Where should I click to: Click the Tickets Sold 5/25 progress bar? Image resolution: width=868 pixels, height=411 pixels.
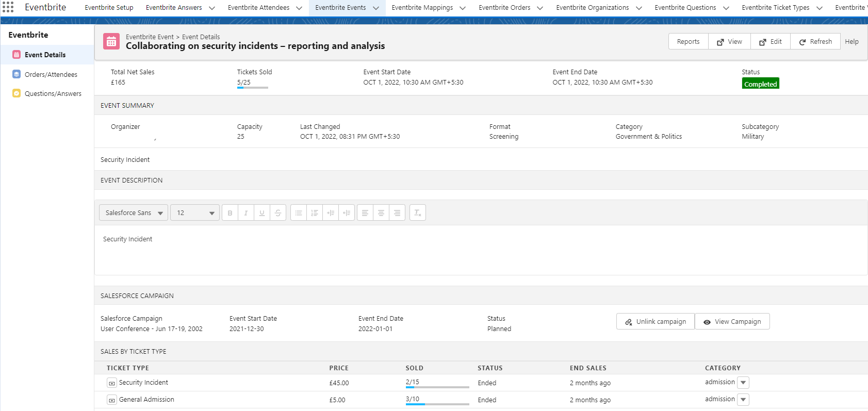pyautogui.click(x=253, y=88)
